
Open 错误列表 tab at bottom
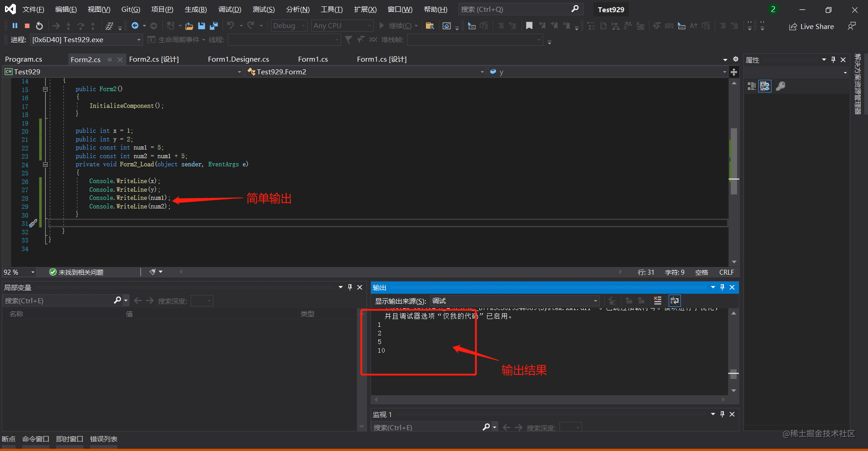pos(104,439)
